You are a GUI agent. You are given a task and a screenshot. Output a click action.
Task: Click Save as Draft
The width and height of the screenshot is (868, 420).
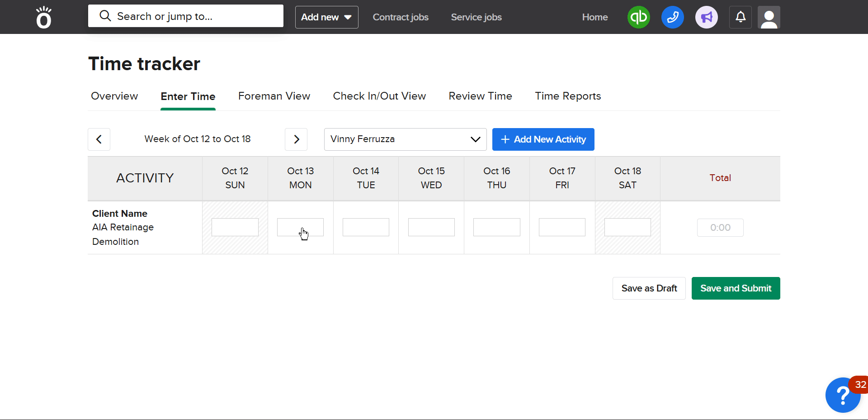pos(649,288)
